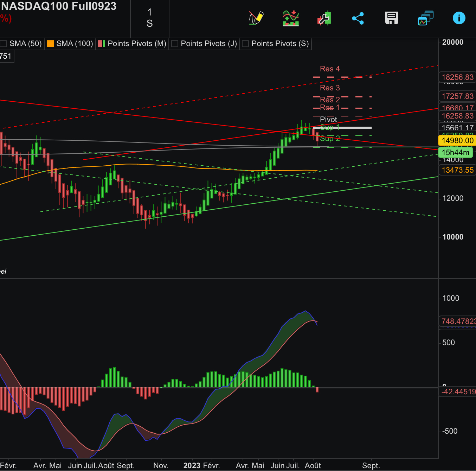Toggle the SMA (100) orange indicator box

(50, 44)
